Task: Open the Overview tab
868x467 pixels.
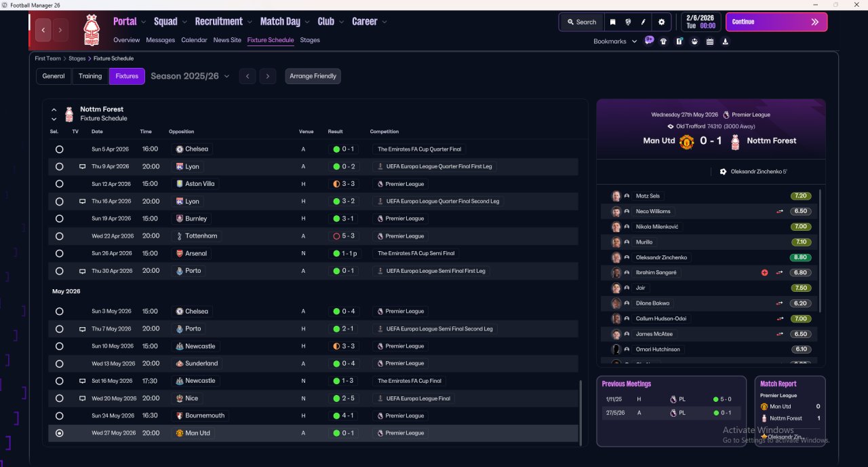Action: pyautogui.click(x=127, y=40)
